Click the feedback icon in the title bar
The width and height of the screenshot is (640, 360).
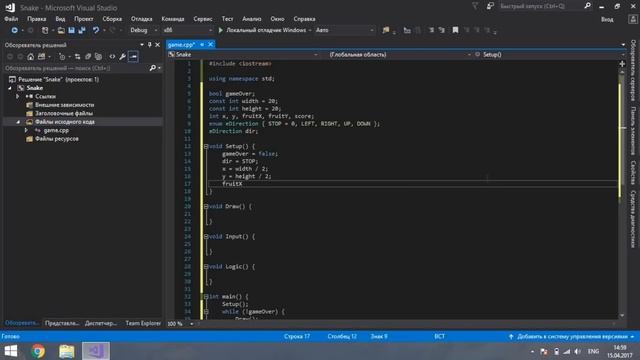(490, 6)
